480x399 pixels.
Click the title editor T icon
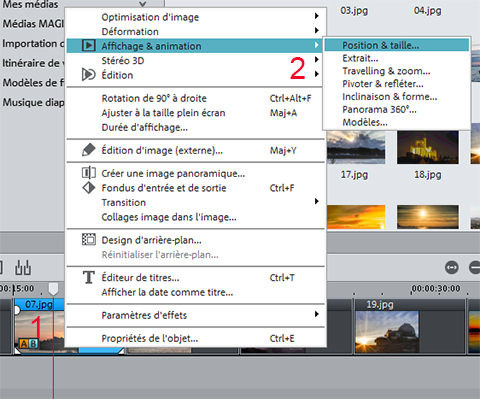pos(89,277)
